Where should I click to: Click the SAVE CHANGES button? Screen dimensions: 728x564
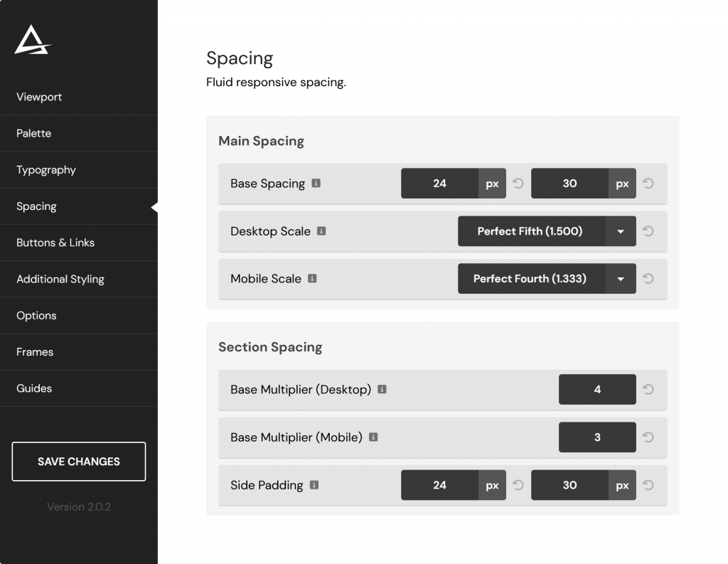[x=78, y=461]
